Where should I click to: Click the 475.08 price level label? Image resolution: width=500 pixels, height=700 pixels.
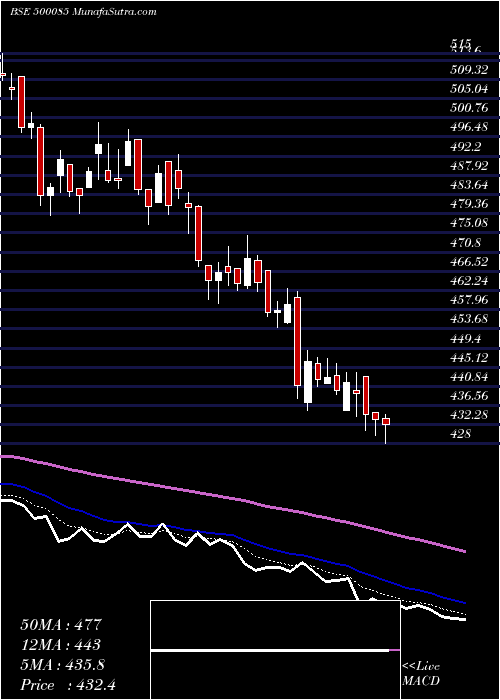click(x=469, y=222)
